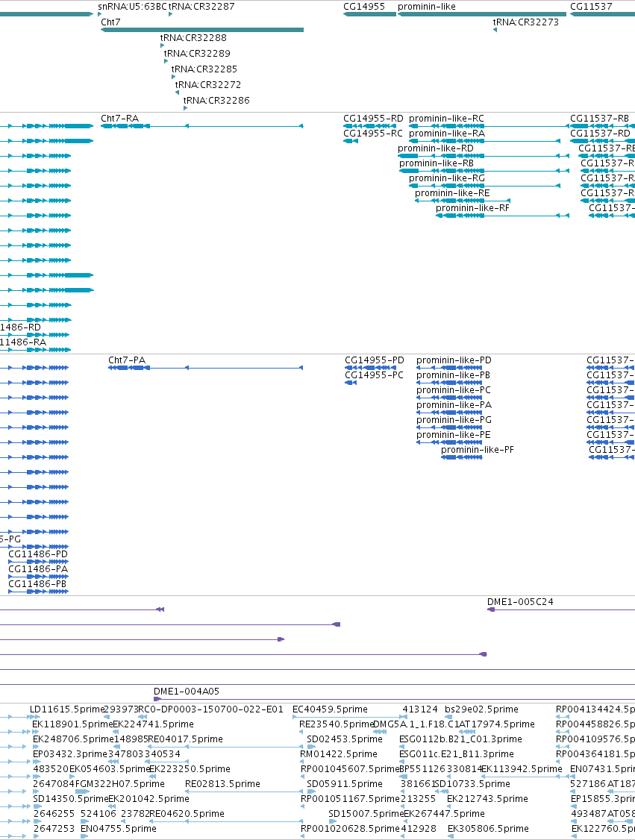Select the prominin-like-RE transcript
635x840 pixels.
click(x=452, y=193)
